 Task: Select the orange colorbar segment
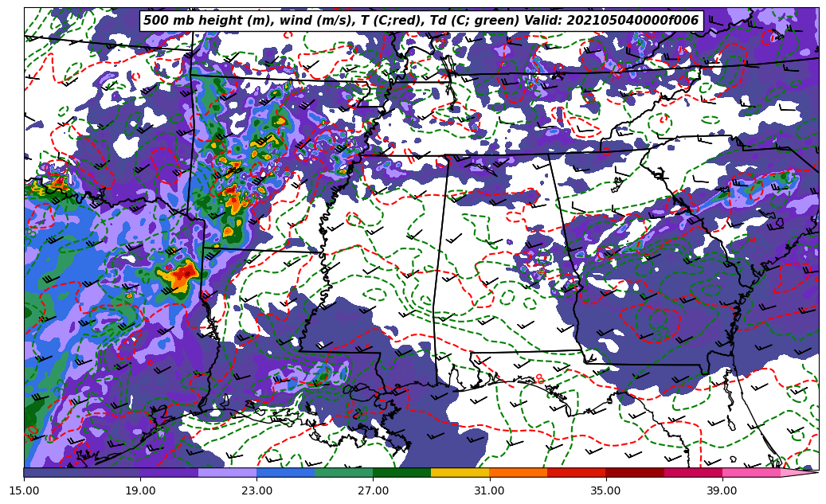pyautogui.click(x=518, y=472)
